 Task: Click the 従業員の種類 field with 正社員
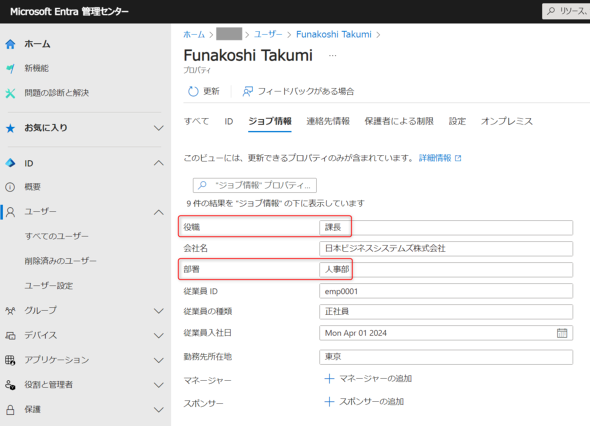coord(446,312)
